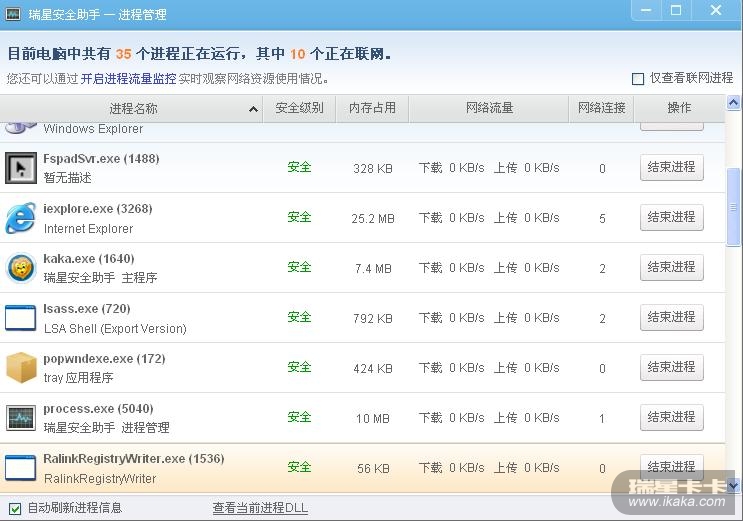Select the iexplore.exe Internet Explorer icon
The height and width of the screenshot is (521, 743).
(20, 218)
